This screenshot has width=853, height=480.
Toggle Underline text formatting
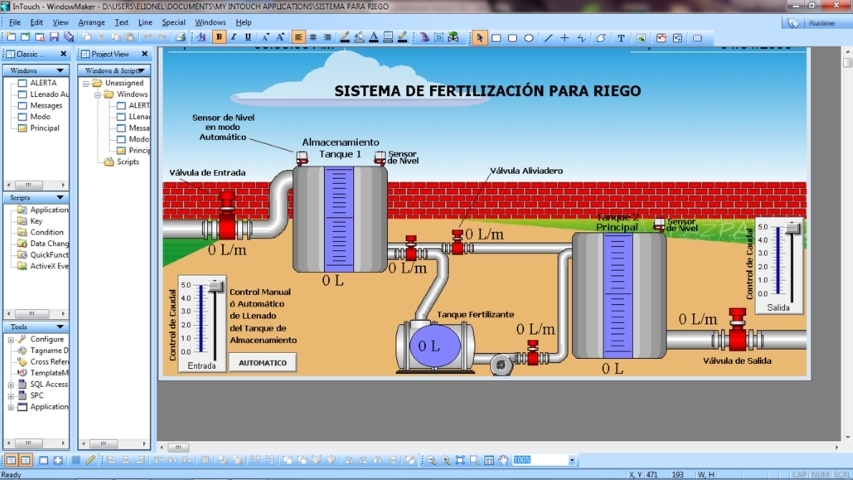(248, 38)
